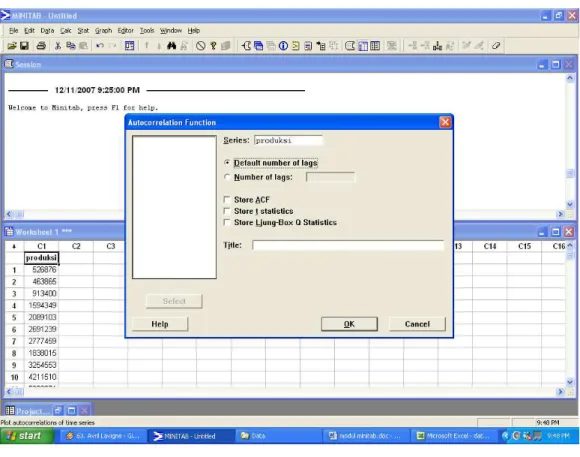Screen dimensions: 580x457
Task: Click cell containing 1594349
Action: coord(41,306)
